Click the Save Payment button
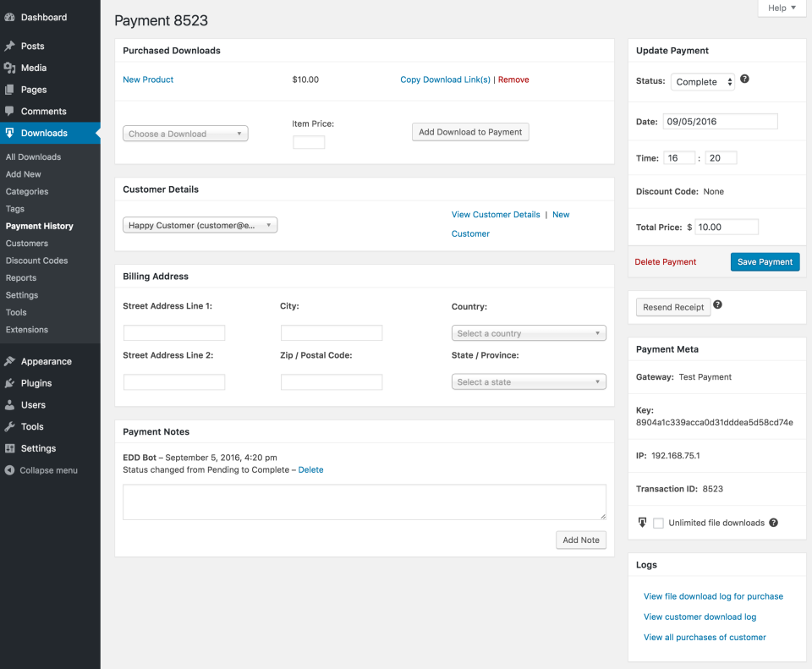The width and height of the screenshot is (812, 669). click(765, 261)
